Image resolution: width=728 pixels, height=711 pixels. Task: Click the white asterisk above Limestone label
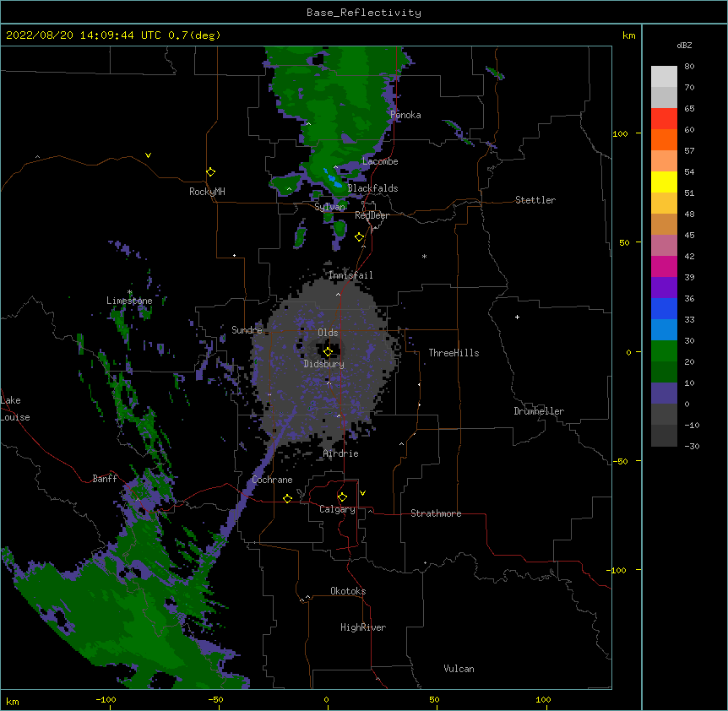129,292
